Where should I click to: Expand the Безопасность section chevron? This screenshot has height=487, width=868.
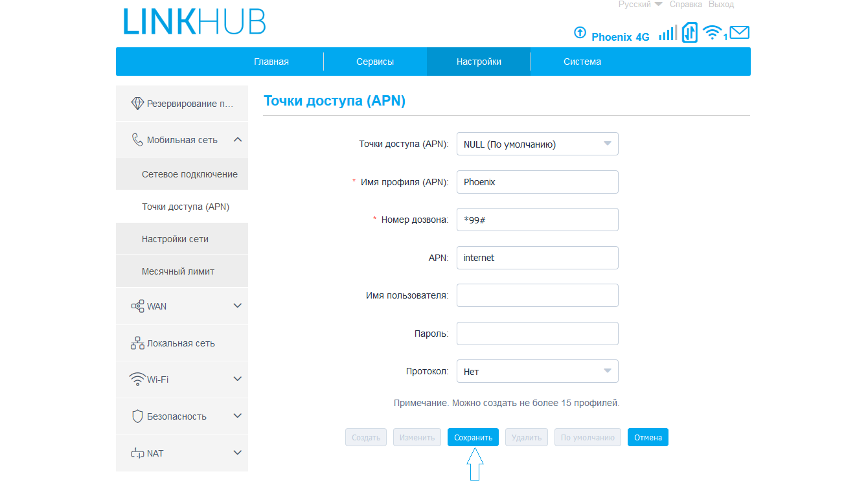coord(238,416)
